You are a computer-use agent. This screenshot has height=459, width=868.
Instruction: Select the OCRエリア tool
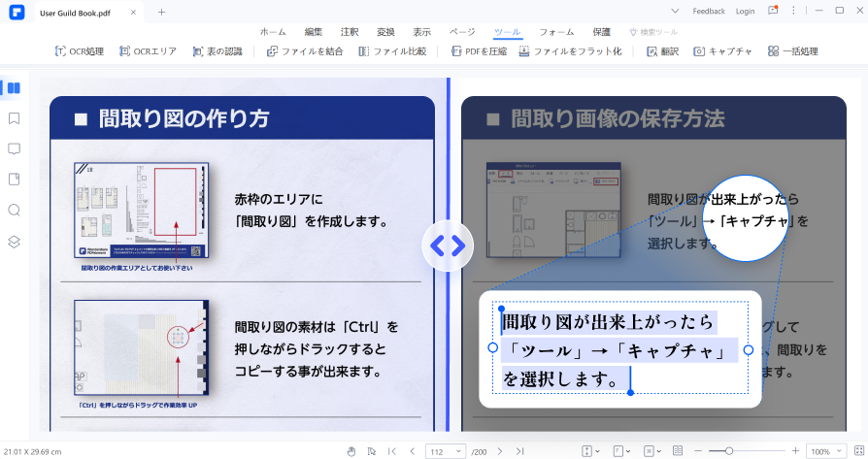point(148,51)
